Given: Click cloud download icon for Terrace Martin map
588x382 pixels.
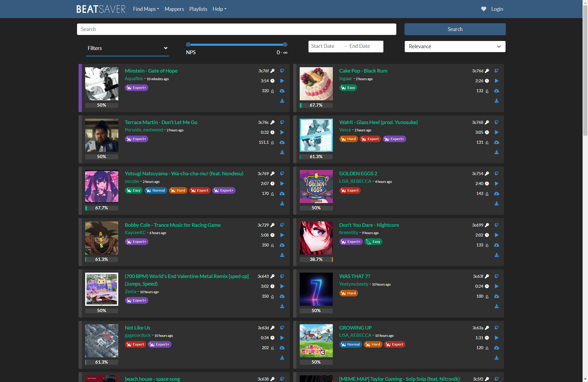Looking at the screenshot, I should click(x=282, y=142).
